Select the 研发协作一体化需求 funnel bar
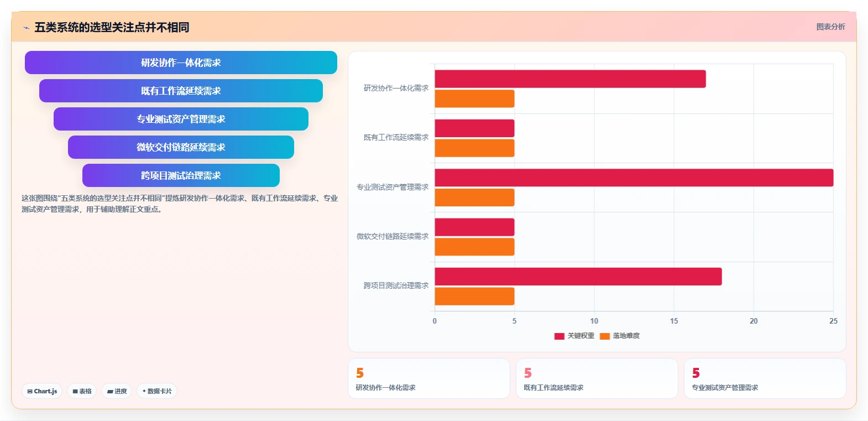This screenshot has height=421, width=868. click(x=181, y=63)
